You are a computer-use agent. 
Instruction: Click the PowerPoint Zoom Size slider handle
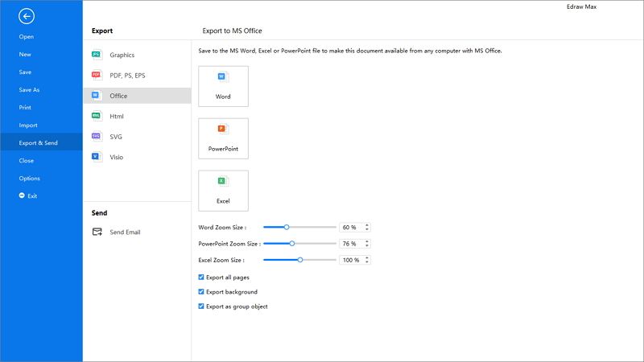tap(292, 244)
